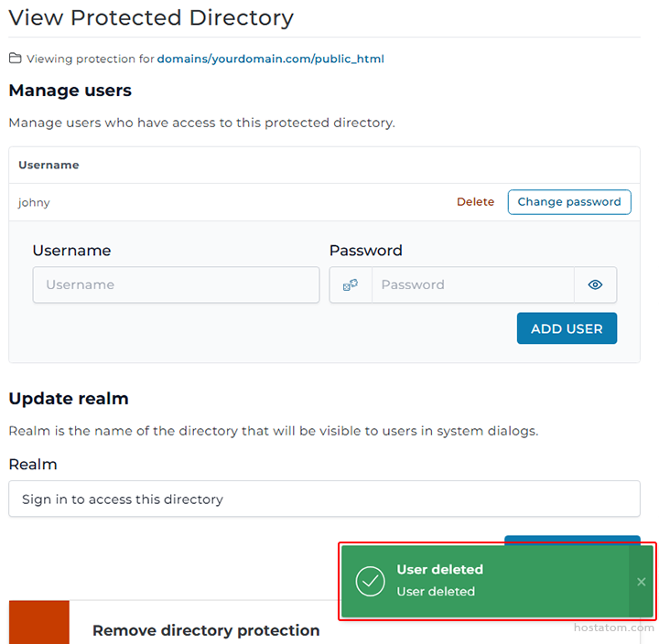
Task: Click the orange block beside Remove directory protection
Action: coord(39,622)
